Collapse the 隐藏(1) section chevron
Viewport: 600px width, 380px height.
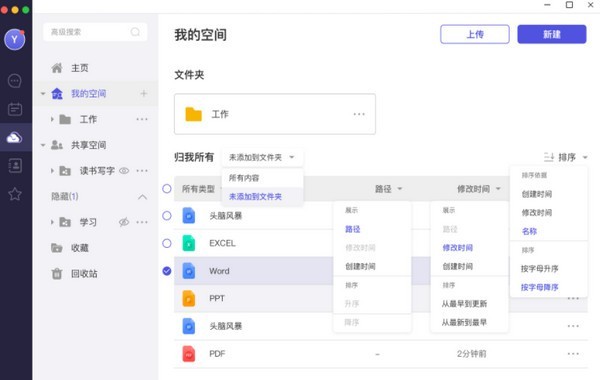(x=142, y=197)
